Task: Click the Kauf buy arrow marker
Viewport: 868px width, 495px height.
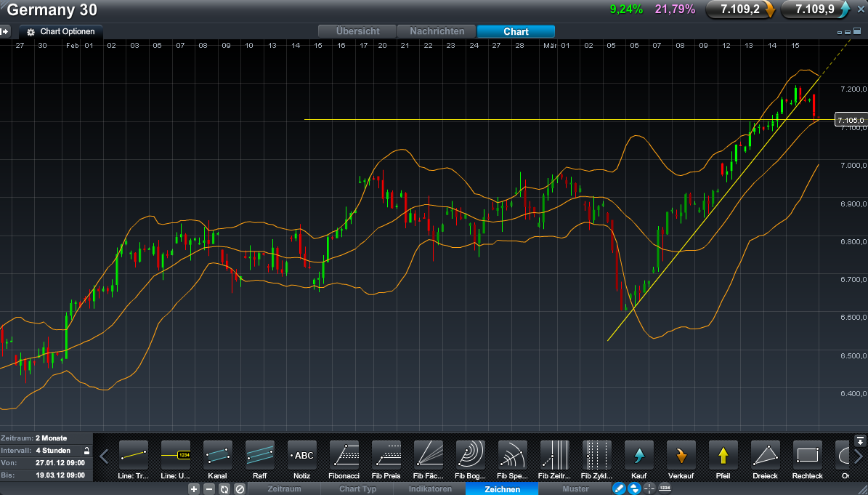Action: click(639, 456)
